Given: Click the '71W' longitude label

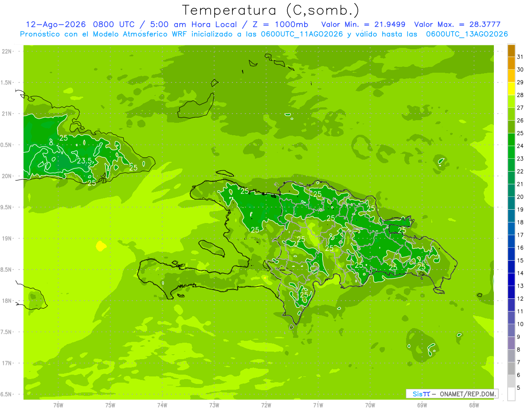Looking at the screenshot, I should pos(318,405).
